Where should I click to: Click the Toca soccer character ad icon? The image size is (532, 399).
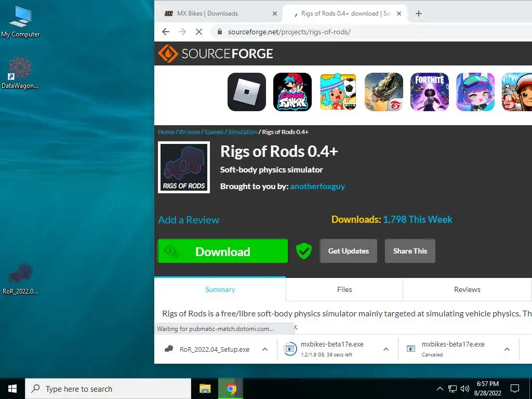click(338, 92)
